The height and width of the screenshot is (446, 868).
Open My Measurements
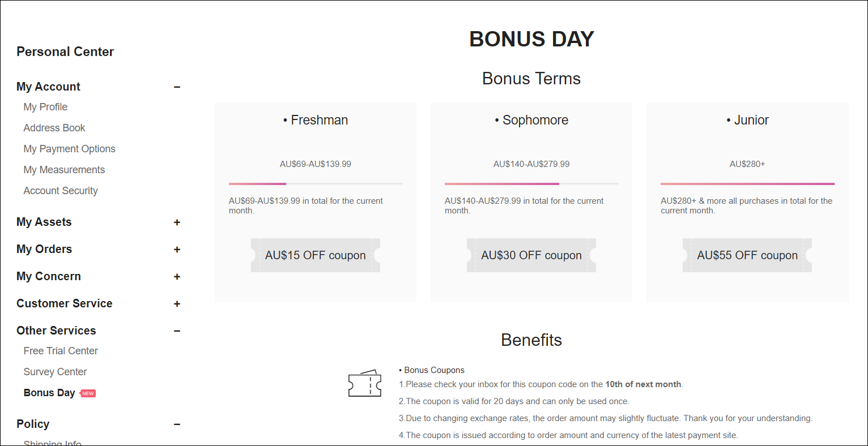tap(64, 170)
